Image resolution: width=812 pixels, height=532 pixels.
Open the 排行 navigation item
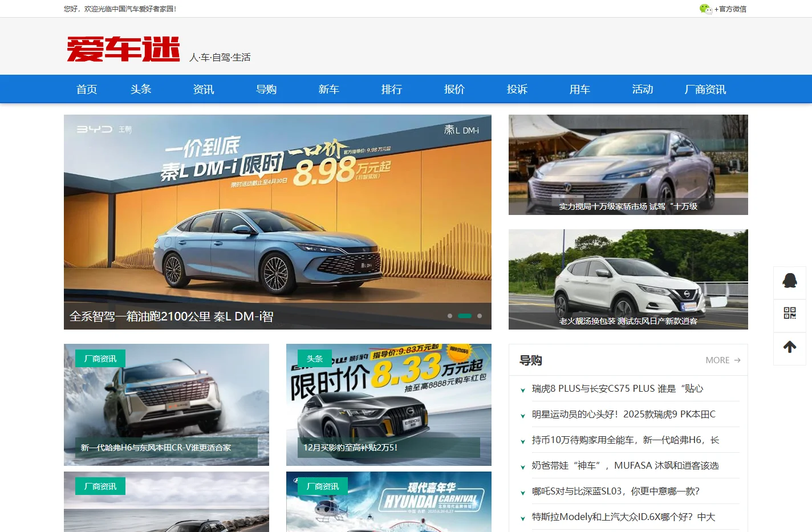pyautogui.click(x=392, y=89)
